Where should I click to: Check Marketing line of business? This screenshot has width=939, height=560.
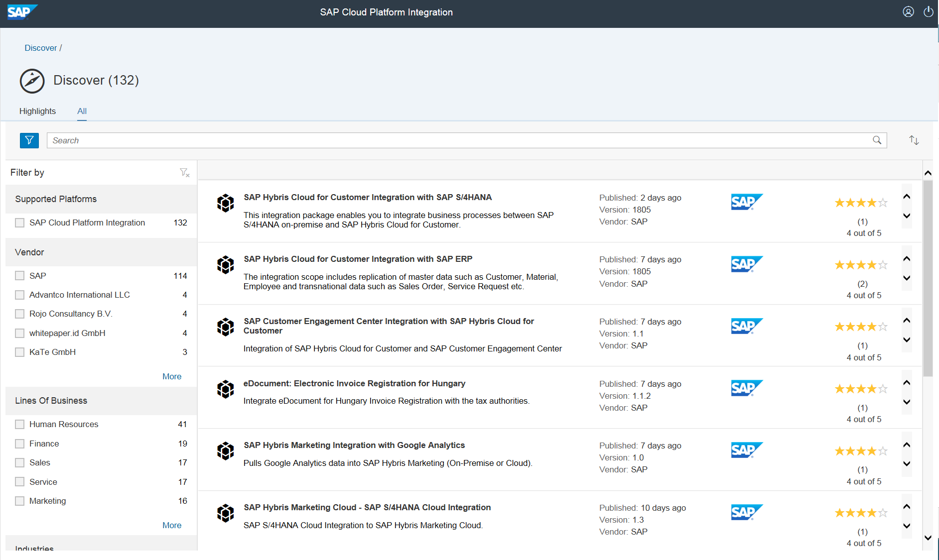pyautogui.click(x=20, y=501)
